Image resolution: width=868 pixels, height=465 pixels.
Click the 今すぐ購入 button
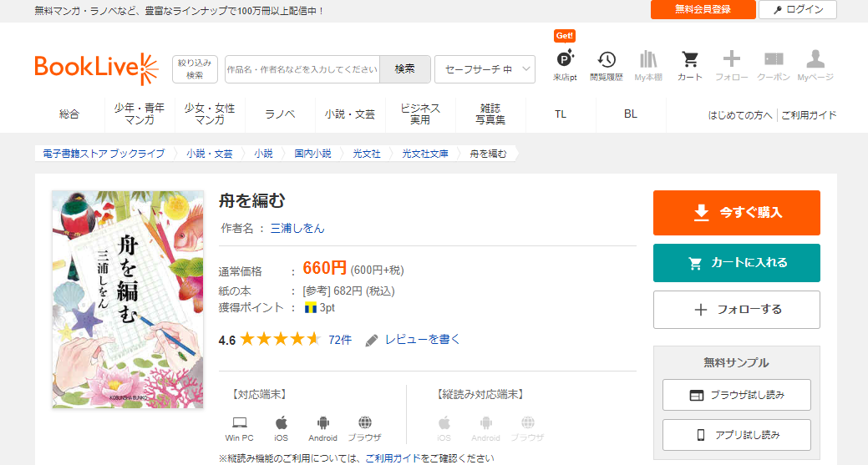pyautogui.click(x=736, y=213)
